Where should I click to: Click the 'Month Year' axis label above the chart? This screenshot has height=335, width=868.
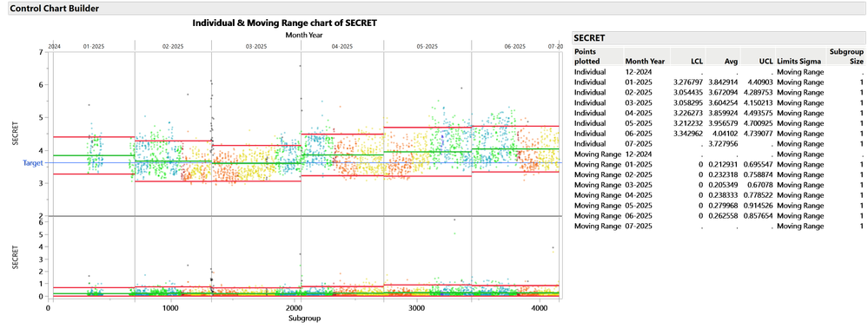tap(303, 35)
